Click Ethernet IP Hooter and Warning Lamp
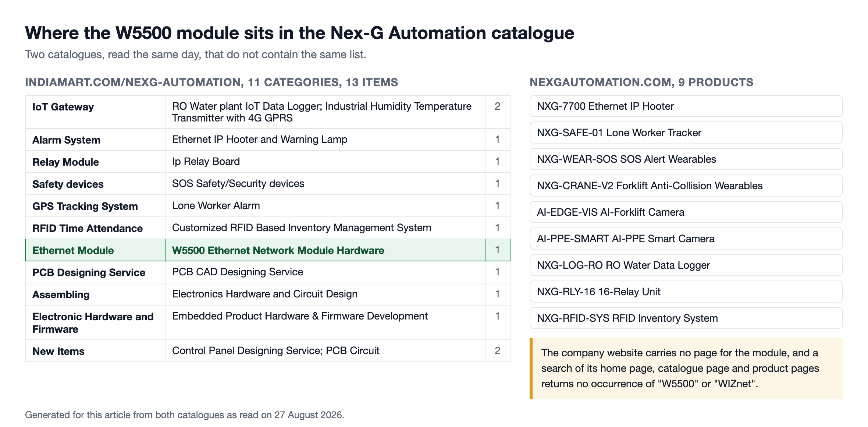This screenshot has width=868, height=427. click(325, 140)
